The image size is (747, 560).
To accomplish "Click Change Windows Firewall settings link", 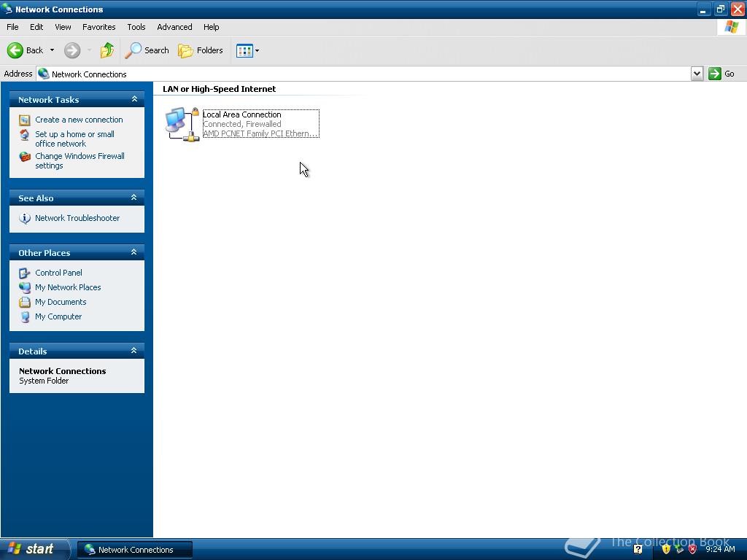I will (80, 161).
